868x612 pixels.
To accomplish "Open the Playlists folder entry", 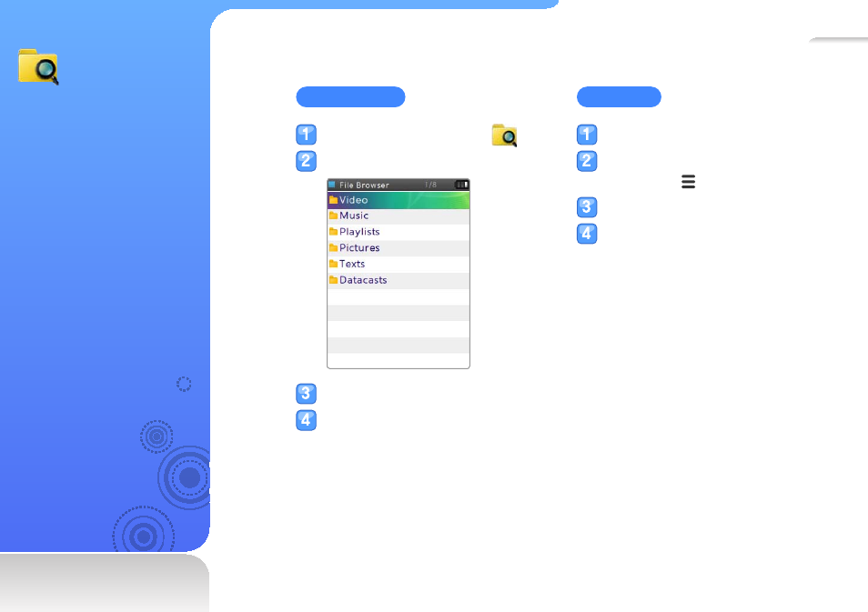I will pyautogui.click(x=399, y=232).
